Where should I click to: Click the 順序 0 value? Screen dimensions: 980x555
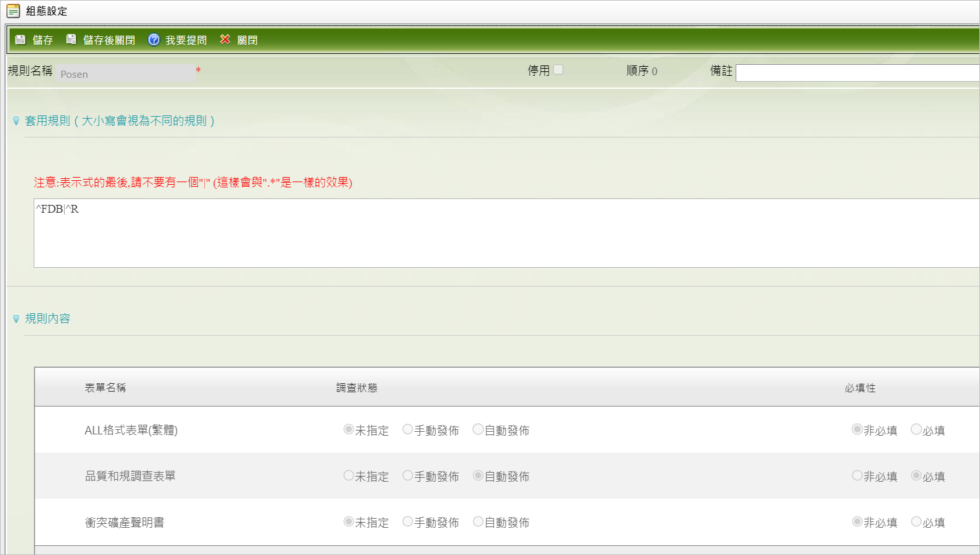click(x=654, y=71)
